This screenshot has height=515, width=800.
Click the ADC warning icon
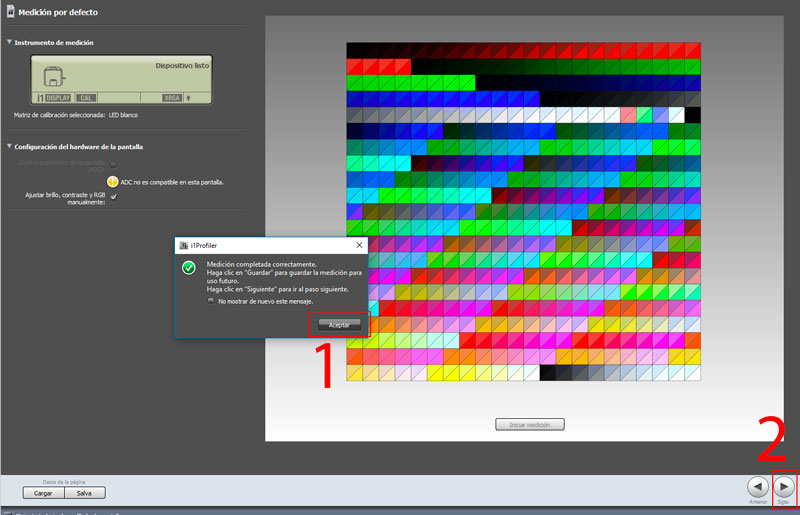point(113,182)
